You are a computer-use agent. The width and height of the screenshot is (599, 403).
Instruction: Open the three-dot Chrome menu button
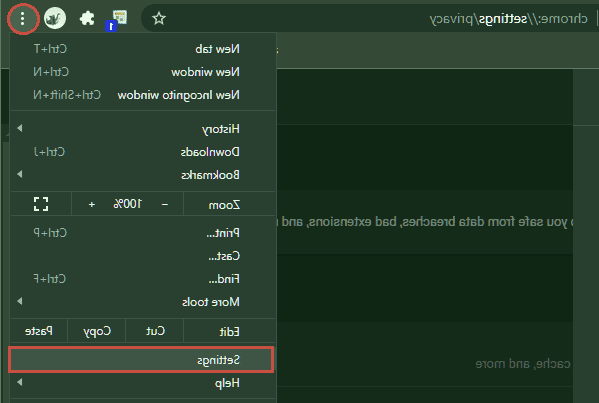click(23, 18)
